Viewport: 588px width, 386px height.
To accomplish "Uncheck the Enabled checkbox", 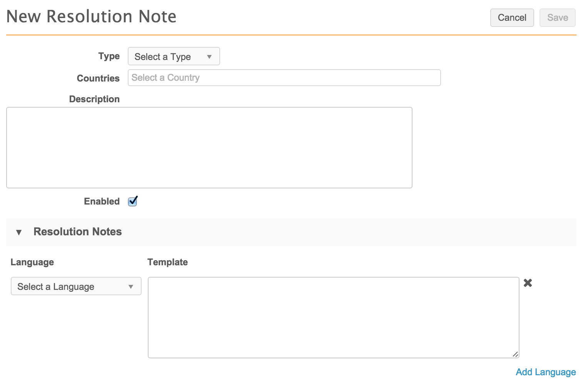I will tap(133, 201).
